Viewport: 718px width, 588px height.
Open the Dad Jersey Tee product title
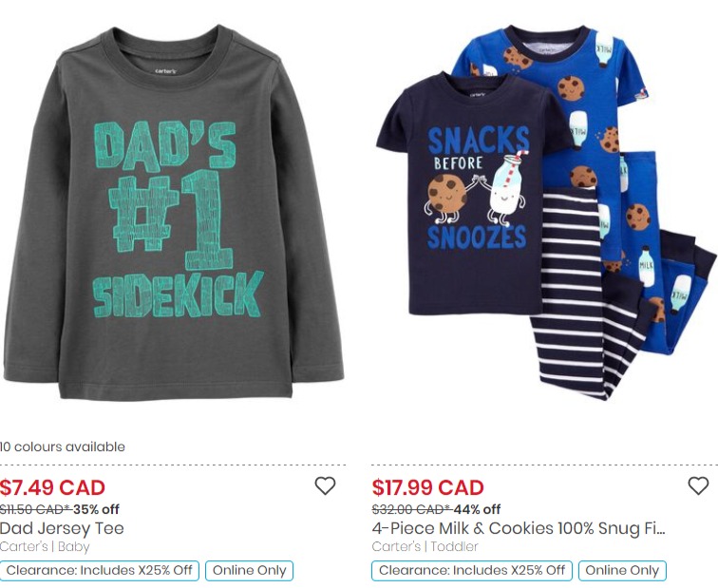(x=62, y=528)
